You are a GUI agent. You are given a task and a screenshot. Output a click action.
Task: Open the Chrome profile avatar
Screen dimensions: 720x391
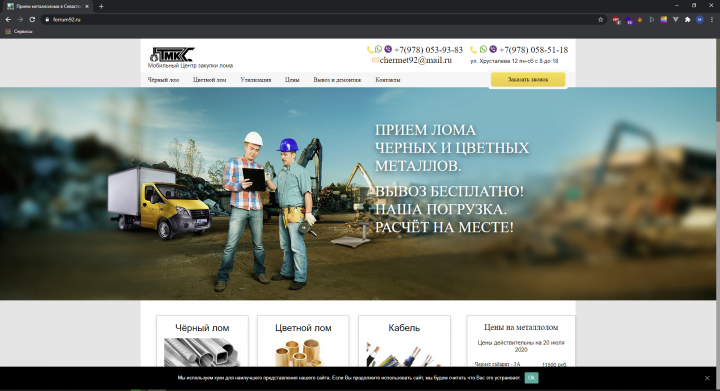pyautogui.click(x=699, y=20)
